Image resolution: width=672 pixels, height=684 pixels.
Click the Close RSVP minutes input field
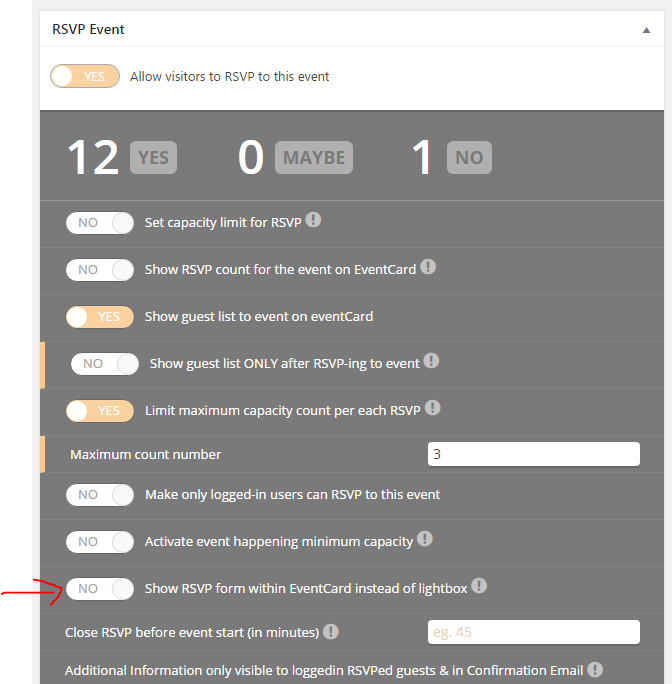[x=534, y=632]
